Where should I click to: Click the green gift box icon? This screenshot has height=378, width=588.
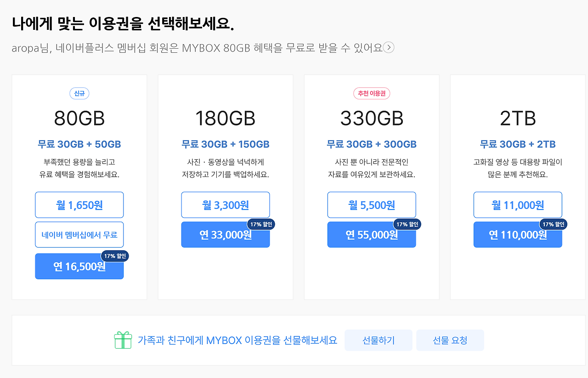pos(123,340)
